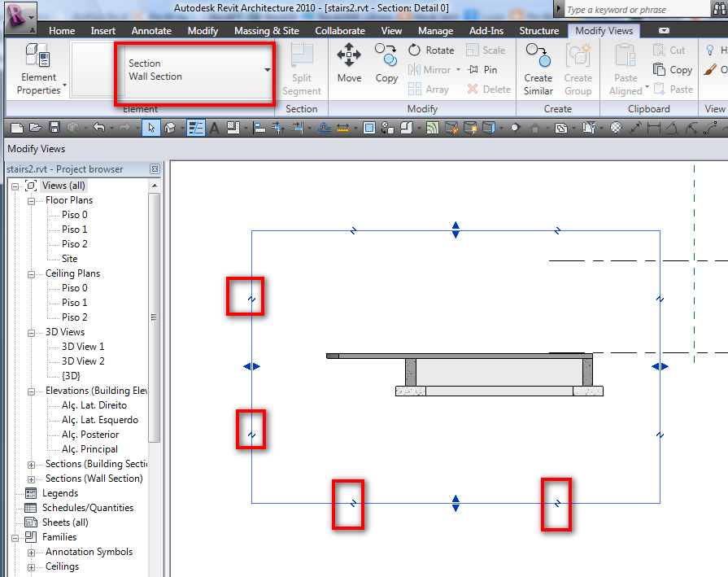Toggle the ribbon minimize button after Modify Views
The image size is (728, 577).
[x=665, y=31]
